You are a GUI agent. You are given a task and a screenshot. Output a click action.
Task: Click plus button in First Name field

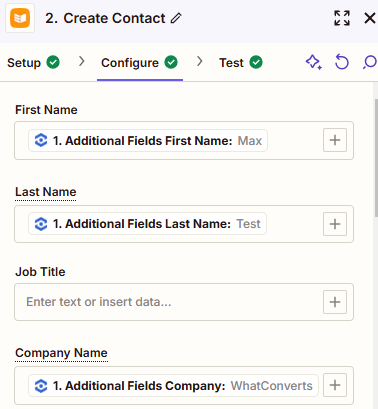335,140
